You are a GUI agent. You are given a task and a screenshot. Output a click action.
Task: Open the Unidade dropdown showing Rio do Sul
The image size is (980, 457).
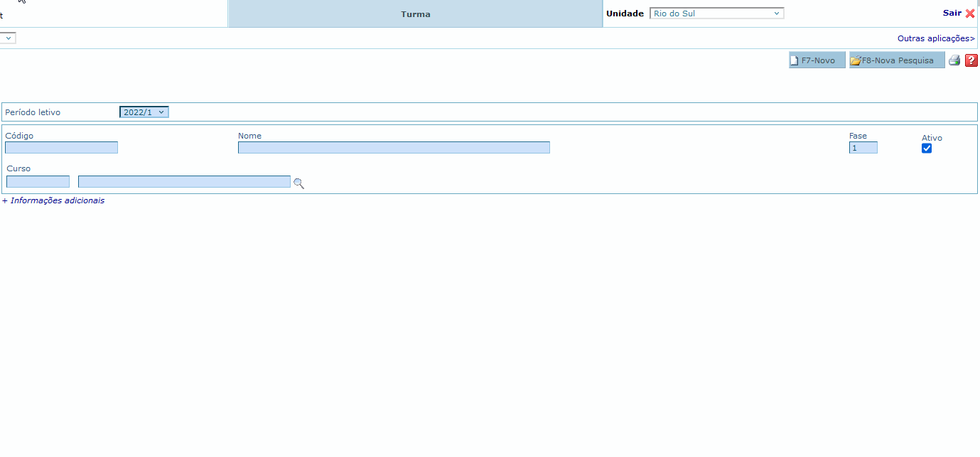point(717,14)
